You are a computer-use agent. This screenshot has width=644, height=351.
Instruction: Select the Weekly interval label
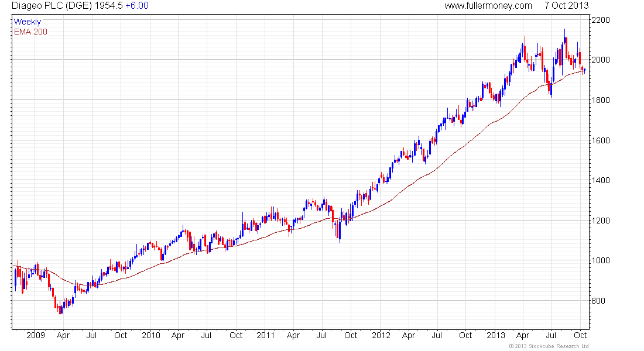point(28,22)
